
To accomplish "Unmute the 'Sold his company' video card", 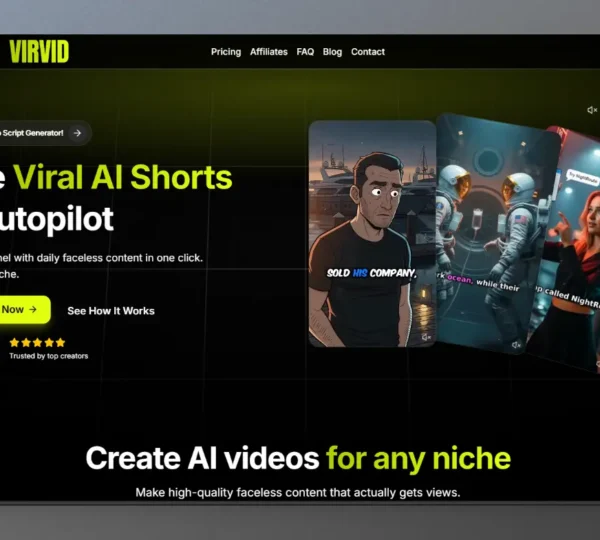I will click(x=426, y=337).
